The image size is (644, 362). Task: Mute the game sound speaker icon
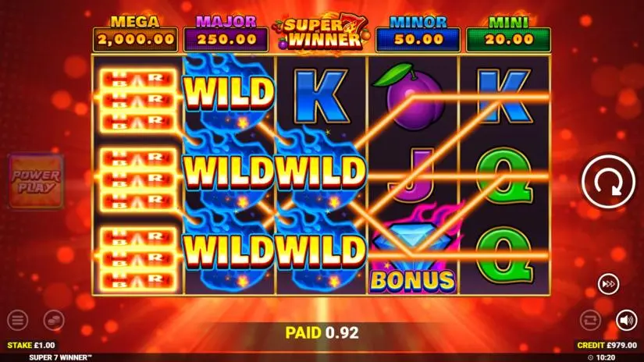tap(626, 320)
